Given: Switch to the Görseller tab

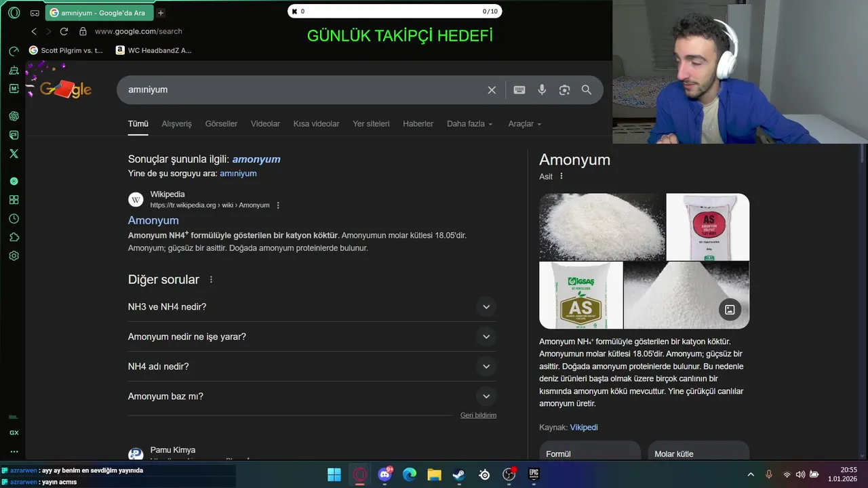Looking at the screenshot, I should 221,124.
